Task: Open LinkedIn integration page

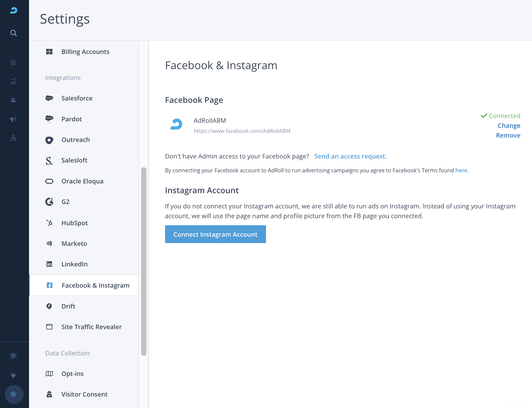Action: coord(75,264)
